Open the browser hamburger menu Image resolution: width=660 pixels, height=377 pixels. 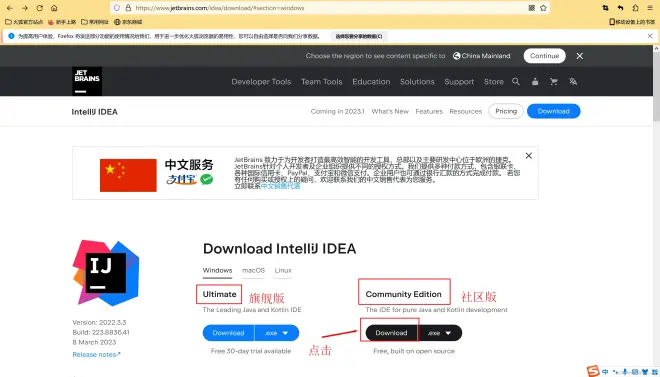click(650, 8)
